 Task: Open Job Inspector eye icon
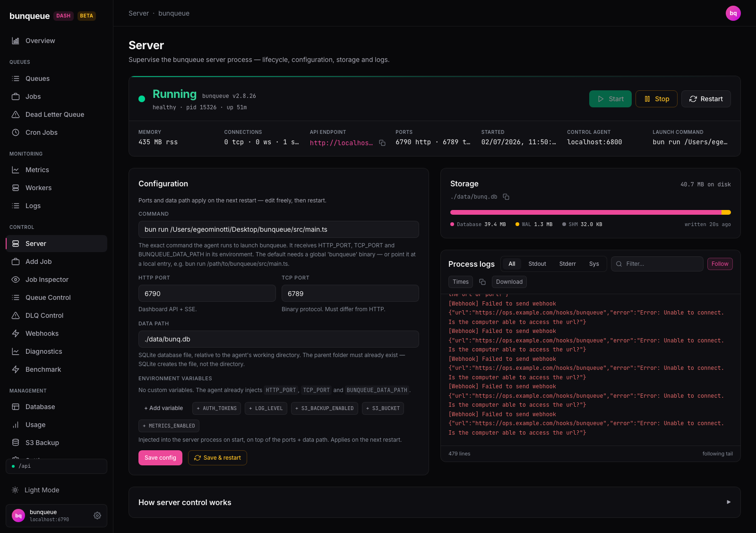pos(16,280)
